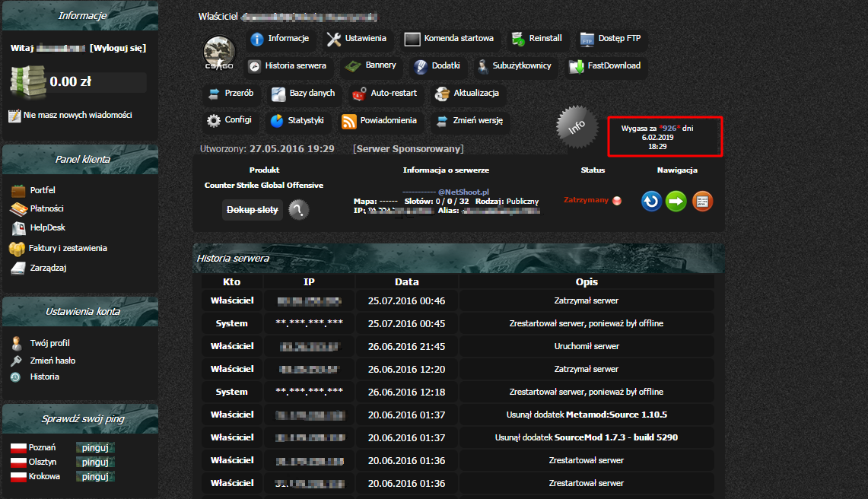Click the Bannery button

pyautogui.click(x=370, y=66)
